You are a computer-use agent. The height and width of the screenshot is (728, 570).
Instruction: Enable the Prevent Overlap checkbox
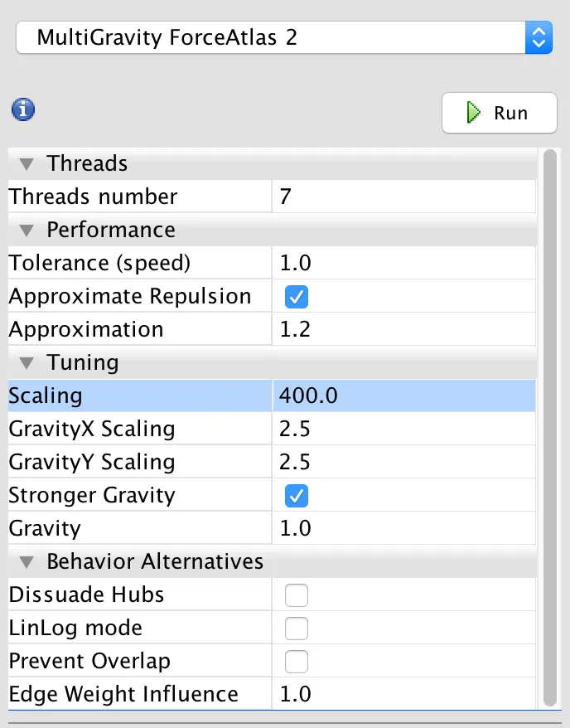(x=296, y=662)
